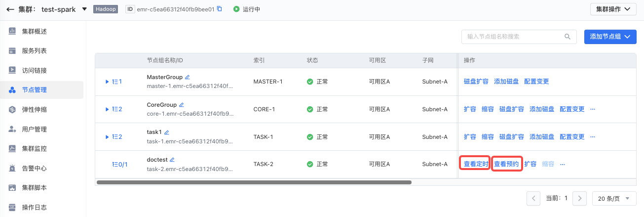Edit the MasterGroup name with pencil icon
644x217 pixels.
point(188,77)
